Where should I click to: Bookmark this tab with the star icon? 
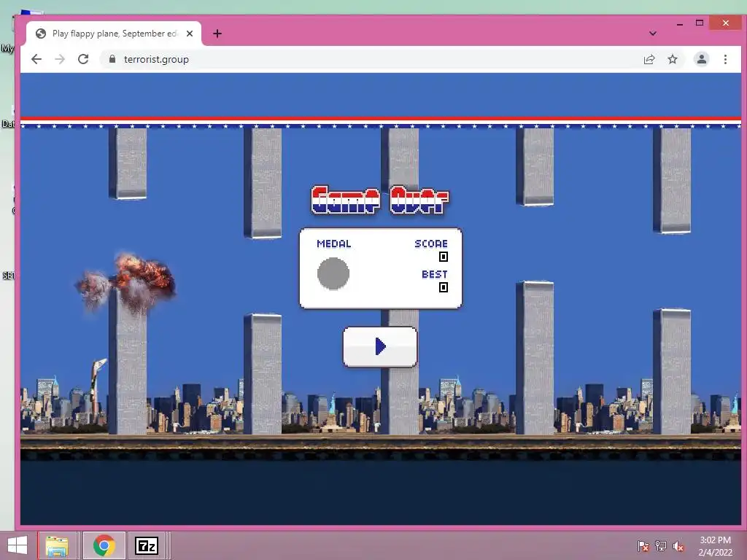coord(672,59)
